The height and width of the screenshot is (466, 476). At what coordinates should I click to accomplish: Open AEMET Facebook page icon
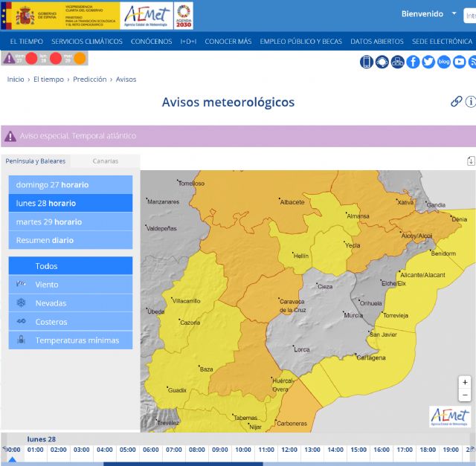(x=413, y=62)
